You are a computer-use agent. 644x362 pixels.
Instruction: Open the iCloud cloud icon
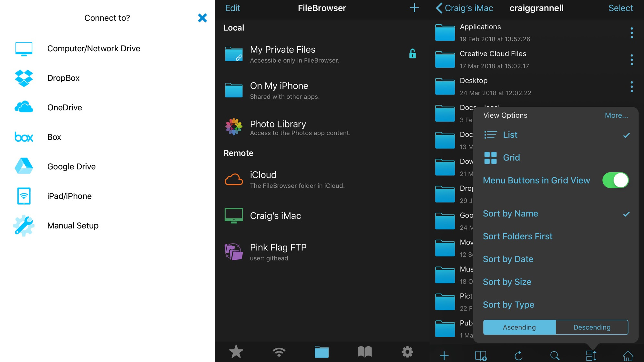pyautogui.click(x=234, y=179)
